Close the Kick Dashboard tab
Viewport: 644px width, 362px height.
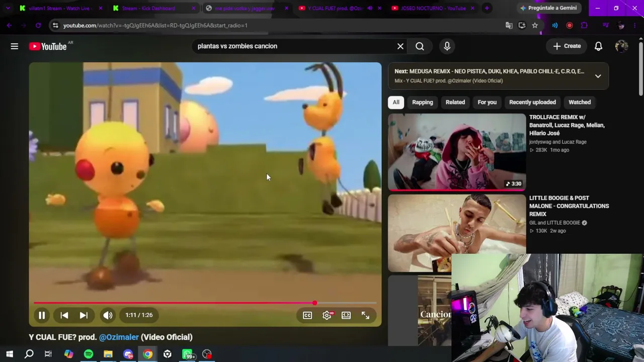click(194, 8)
